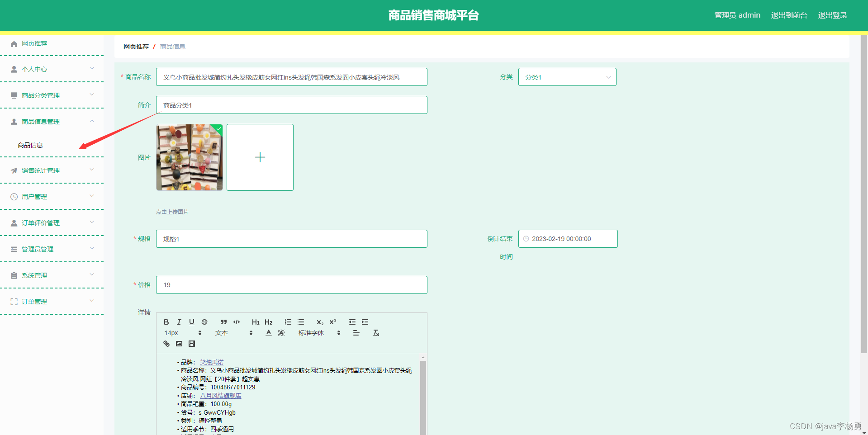
Task: Click the home icon beside 网页推荐
Action: tap(14, 44)
